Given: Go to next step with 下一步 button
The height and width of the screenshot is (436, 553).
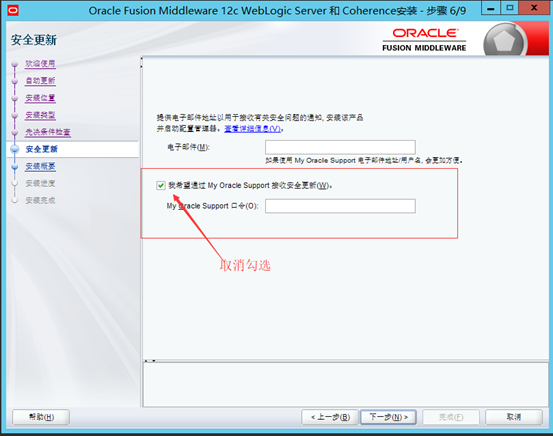Looking at the screenshot, I should pos(388,417).
